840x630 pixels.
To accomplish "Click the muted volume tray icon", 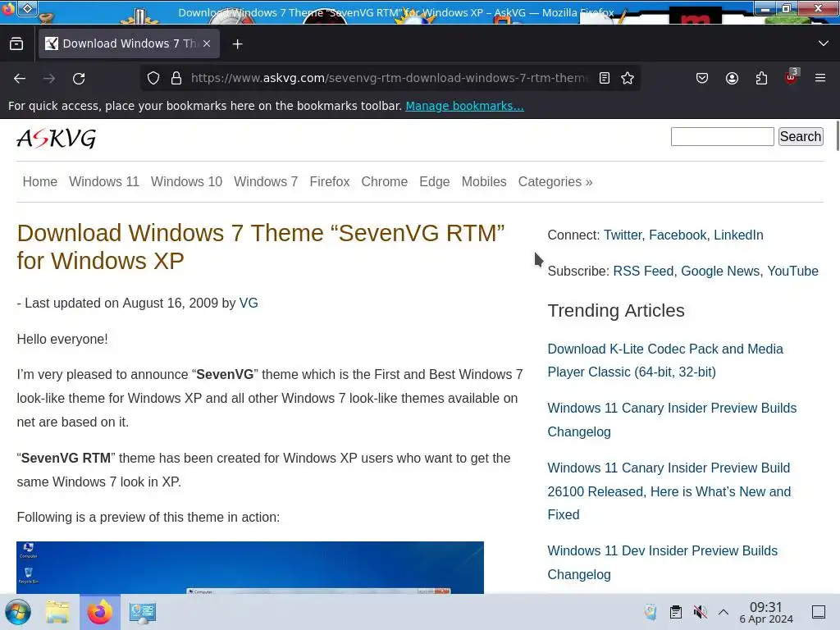I will click(x=700, y=612).
